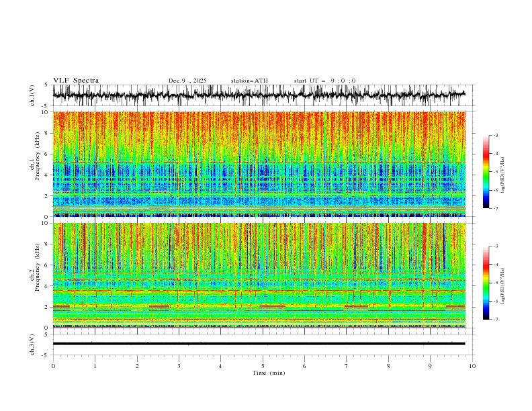Click the 'ch.1(V)' waveform axis label

(32, 95)
